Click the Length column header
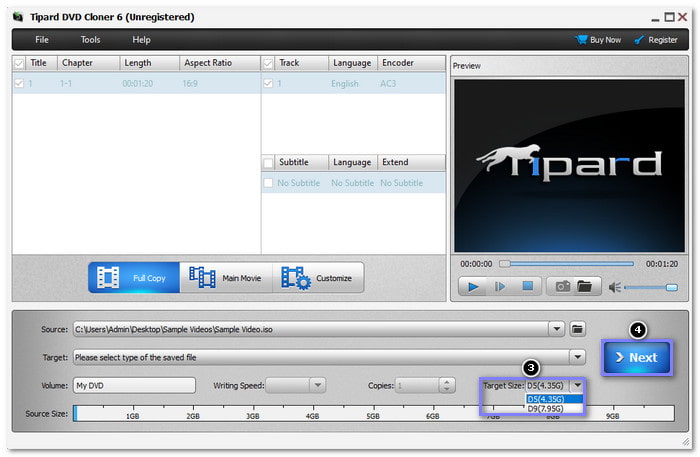Screen dimensions: 700x457 150,63
